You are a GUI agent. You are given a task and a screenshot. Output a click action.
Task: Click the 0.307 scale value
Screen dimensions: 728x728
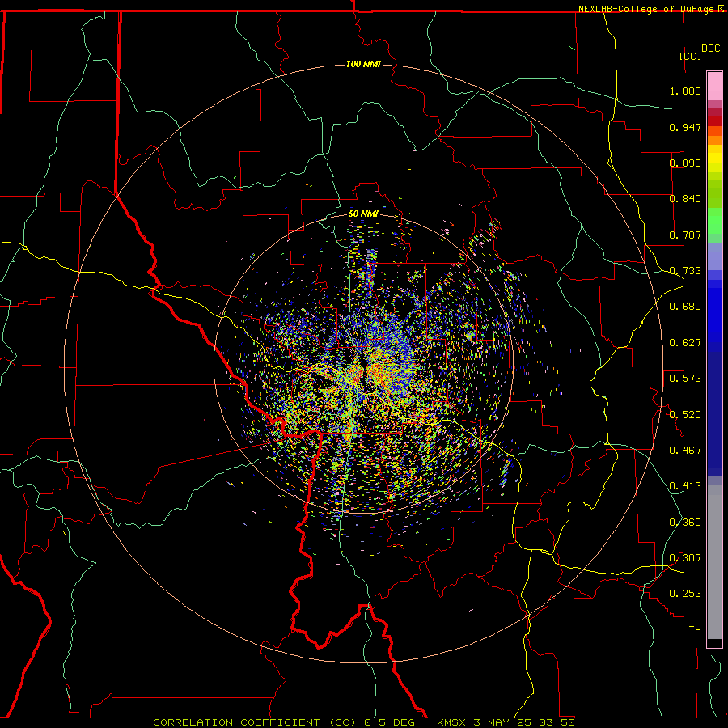685,558
